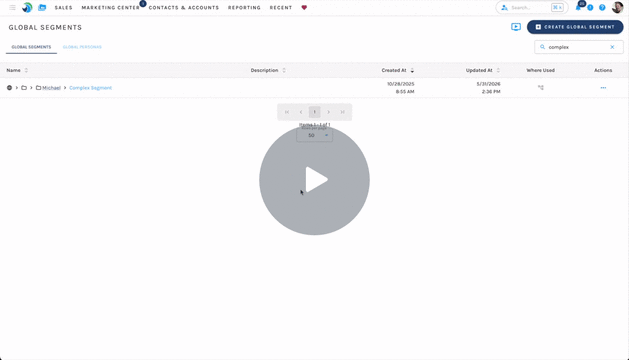Open the tutorial video icon
Image resolution: width=629 pixels, height=360 pixels.
coord(516,27)
